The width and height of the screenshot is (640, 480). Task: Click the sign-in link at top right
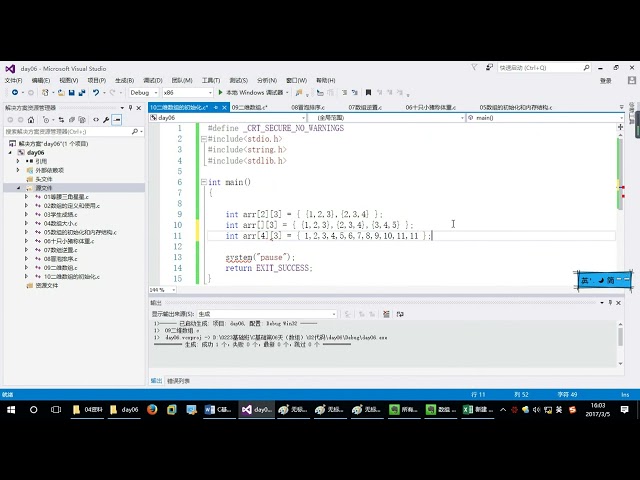coord(606,80)
